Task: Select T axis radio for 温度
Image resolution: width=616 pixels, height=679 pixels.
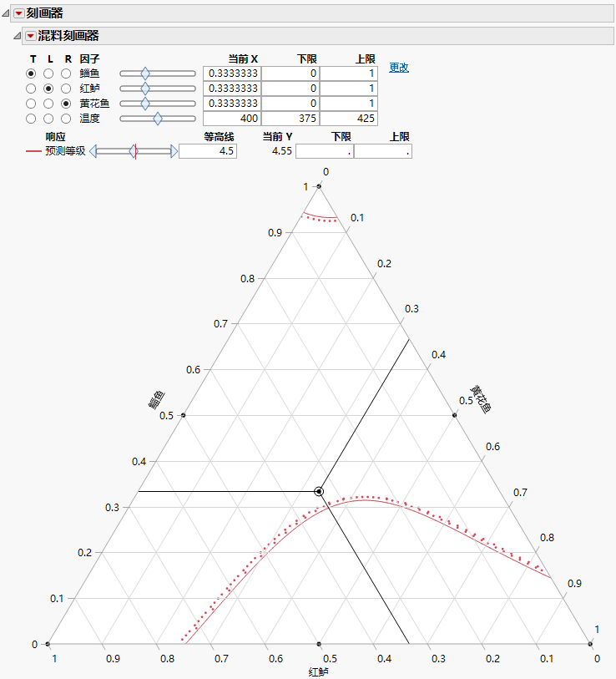Action: [31, 119]
